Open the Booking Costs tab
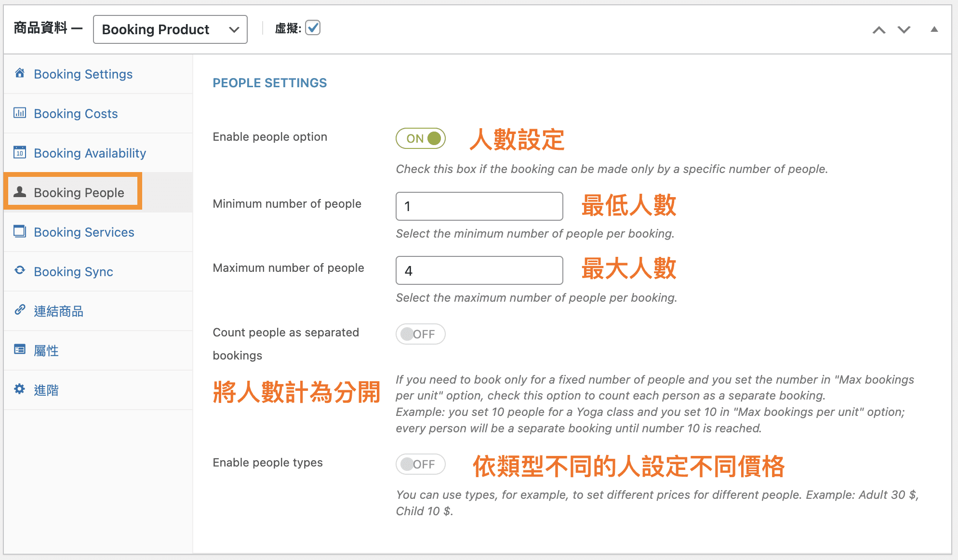958x560 pixels. pyautogui.click(x=76, y=114)
